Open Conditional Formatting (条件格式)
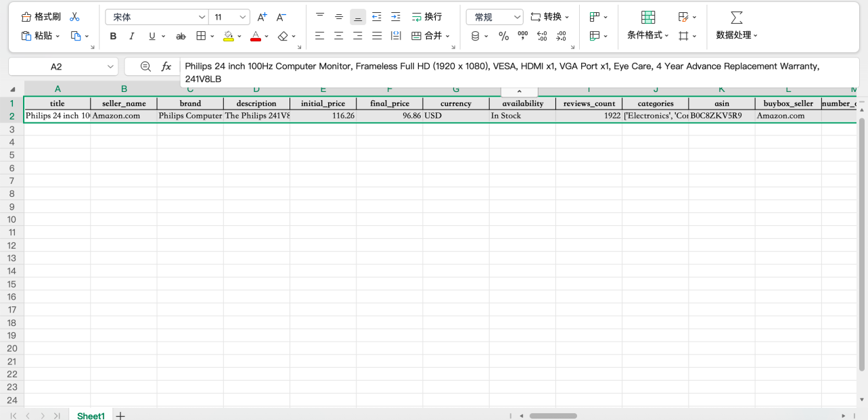 click(648, 26)
